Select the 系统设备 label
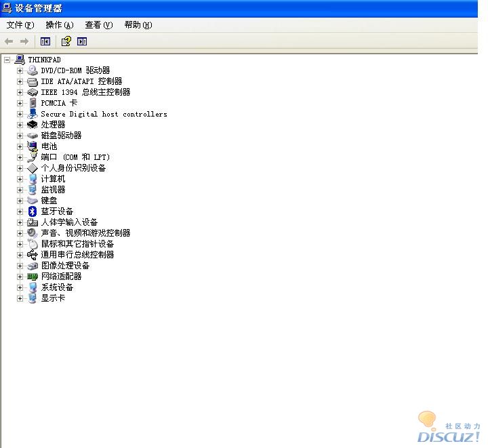Image resolution: width=488 pixels, height=448 pixels. (x=57, y=287)
